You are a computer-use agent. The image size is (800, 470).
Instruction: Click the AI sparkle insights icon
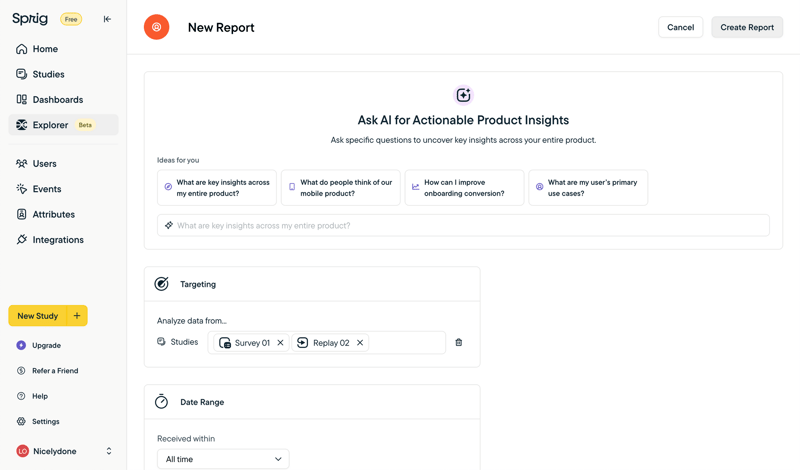(x=463, y=95)
